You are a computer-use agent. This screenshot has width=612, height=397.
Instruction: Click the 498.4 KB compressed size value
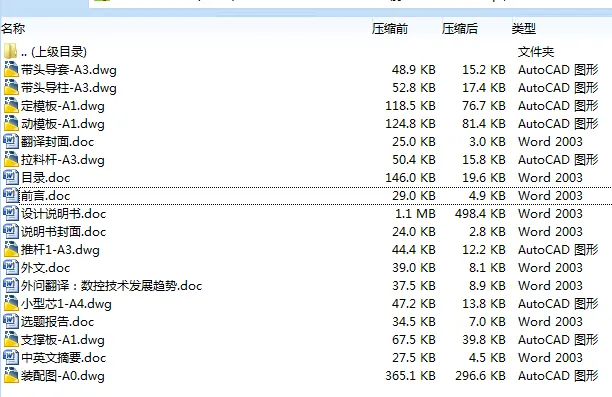(480, 214)
